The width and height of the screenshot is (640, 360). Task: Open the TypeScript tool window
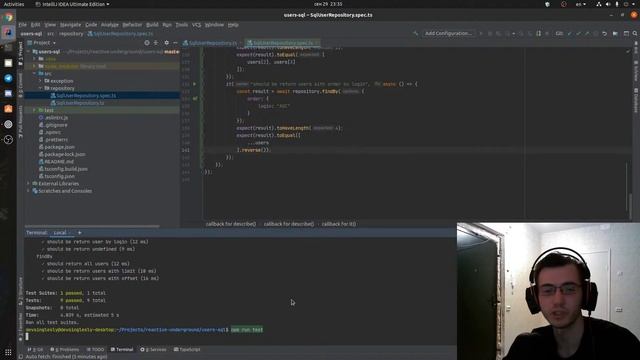187,349
